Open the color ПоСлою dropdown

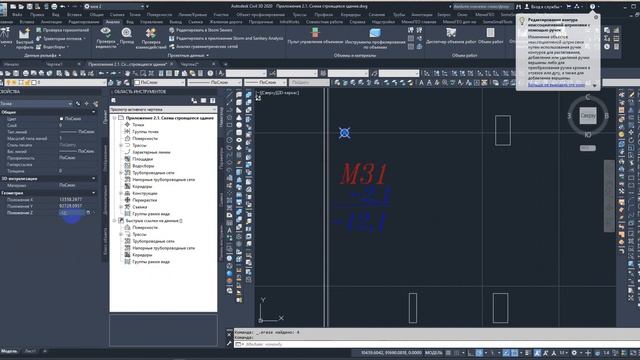tap(159, 82)
